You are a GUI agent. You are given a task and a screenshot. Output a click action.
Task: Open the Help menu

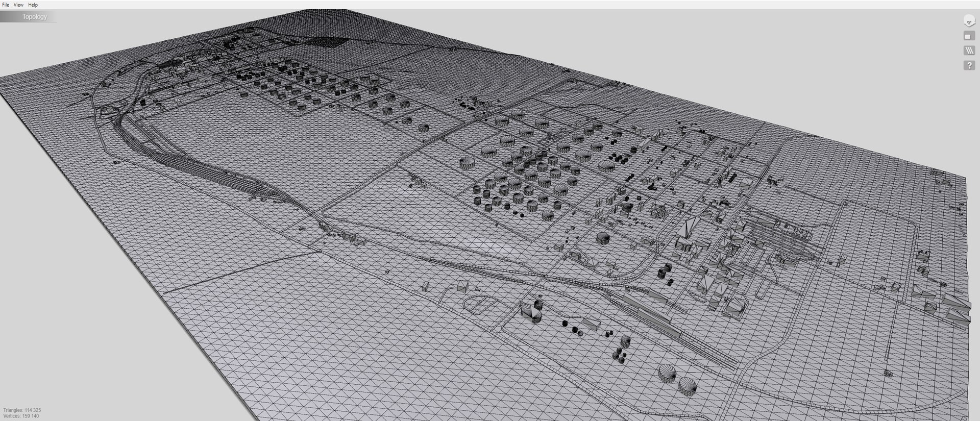33,5
